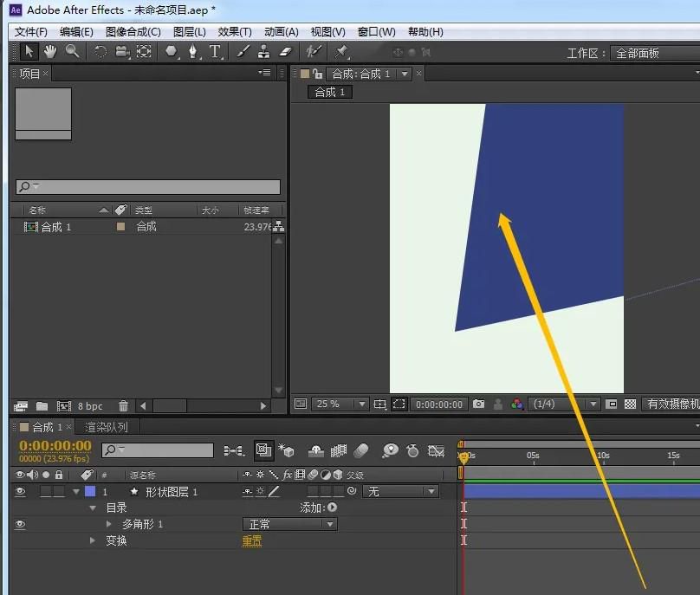Viewport: 700px width, 595px height.
Task: Switch to the 渲染队列 tab
Action: (107, 427)
